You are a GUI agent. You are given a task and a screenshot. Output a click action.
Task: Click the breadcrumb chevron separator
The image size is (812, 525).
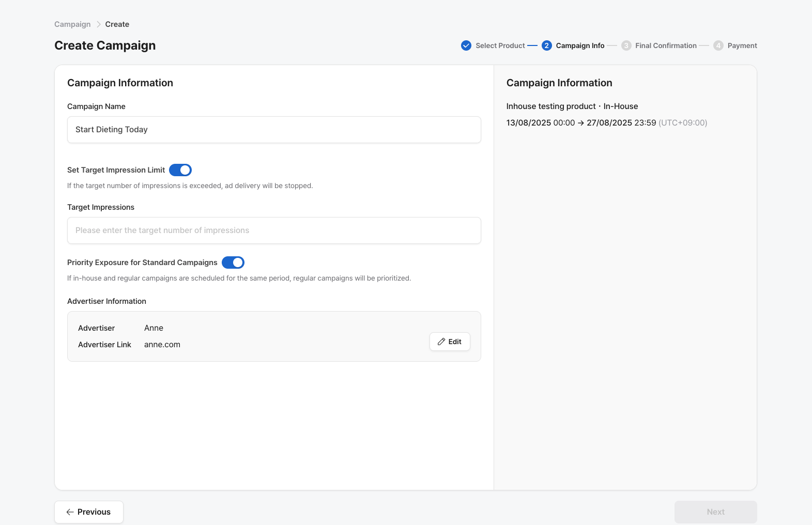tap(98, 24)
